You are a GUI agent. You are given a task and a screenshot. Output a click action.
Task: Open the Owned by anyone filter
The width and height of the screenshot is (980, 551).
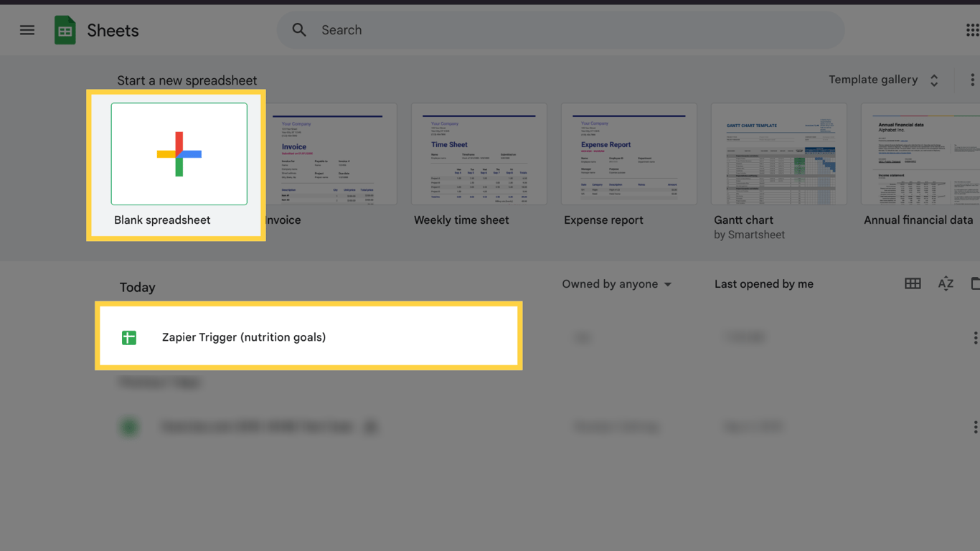point(616,283)
